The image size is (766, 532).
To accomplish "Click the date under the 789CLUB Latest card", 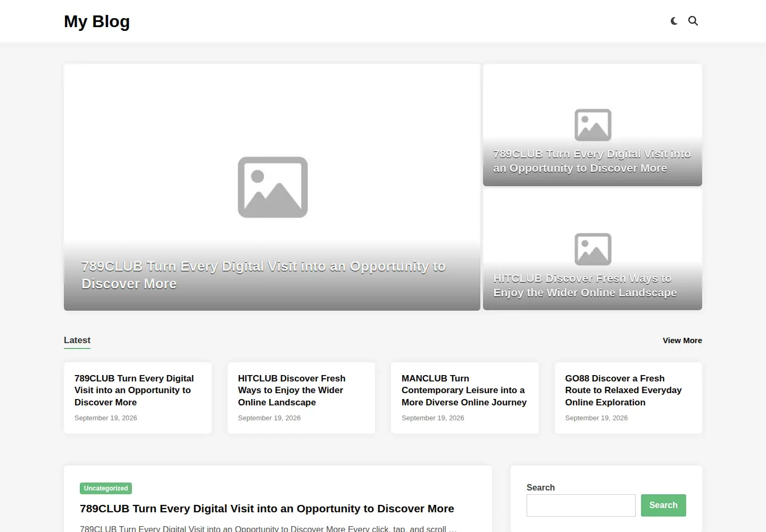I will (106, 418).
